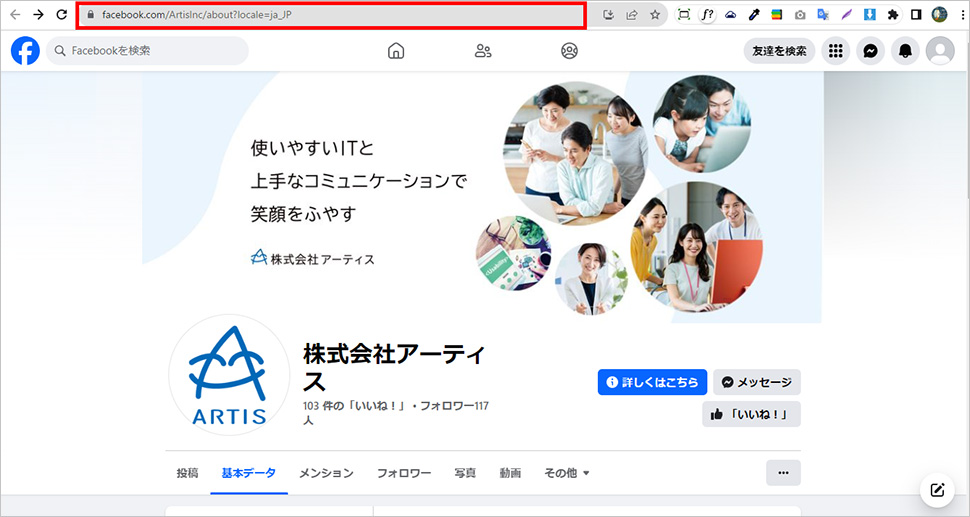Open the Extensions puzzle piece menu
Viewport: 970px width, 517px height.
pos(893,15)
